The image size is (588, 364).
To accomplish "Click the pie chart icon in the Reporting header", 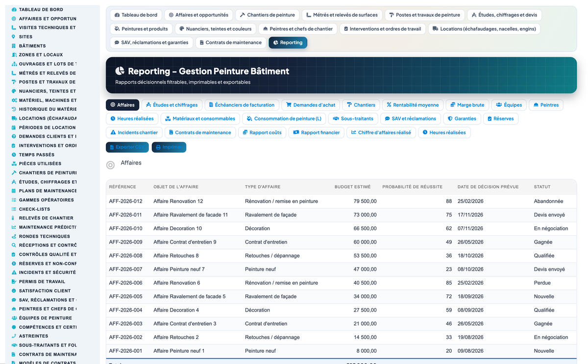I will 120,71.
